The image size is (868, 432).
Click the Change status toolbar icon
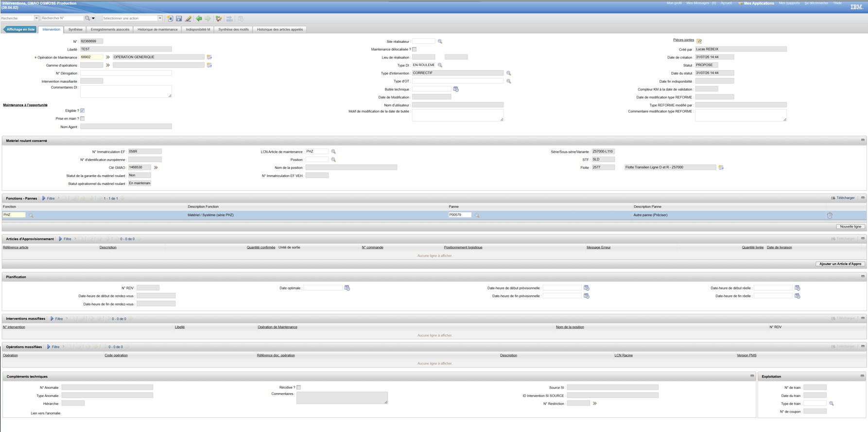[219, 18]
